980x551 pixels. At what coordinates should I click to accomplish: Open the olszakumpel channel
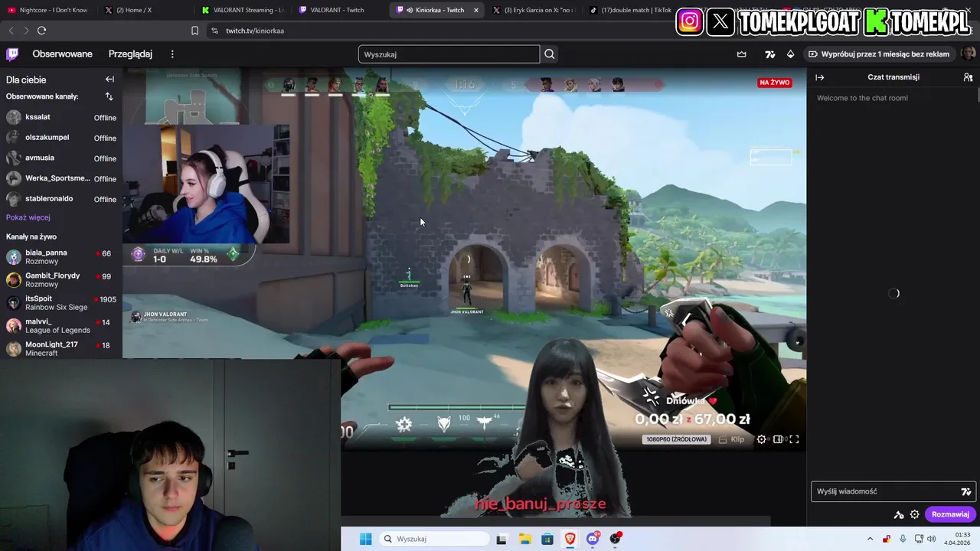coord(61,138)
